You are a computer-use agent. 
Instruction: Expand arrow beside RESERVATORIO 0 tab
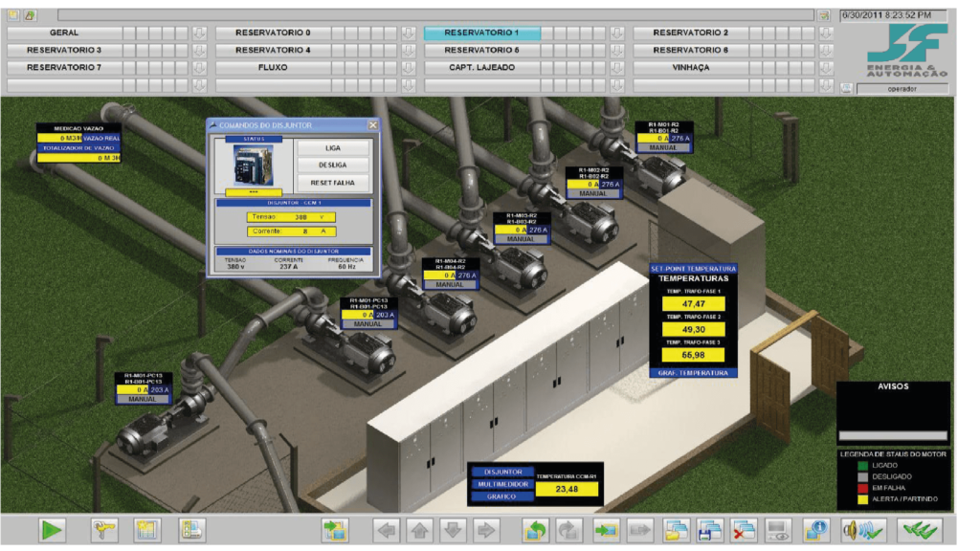point(408,33)
